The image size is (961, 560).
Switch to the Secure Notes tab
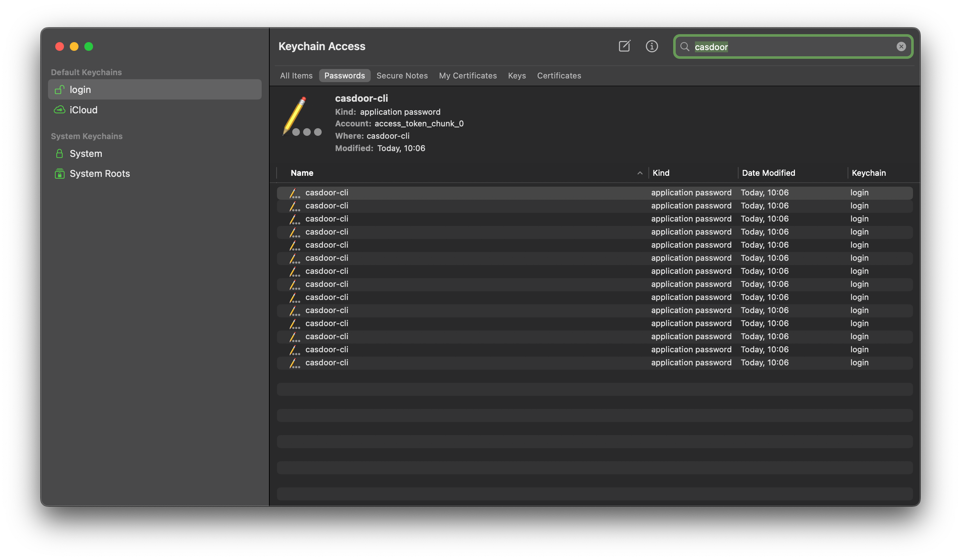tap(402, 76)
